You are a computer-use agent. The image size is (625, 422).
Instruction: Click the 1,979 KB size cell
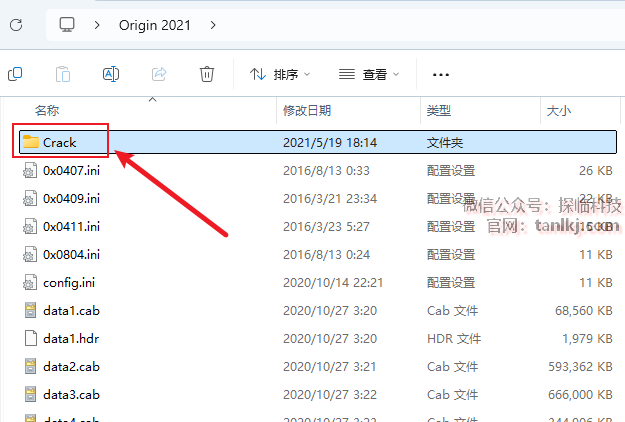tap(587, 339)
